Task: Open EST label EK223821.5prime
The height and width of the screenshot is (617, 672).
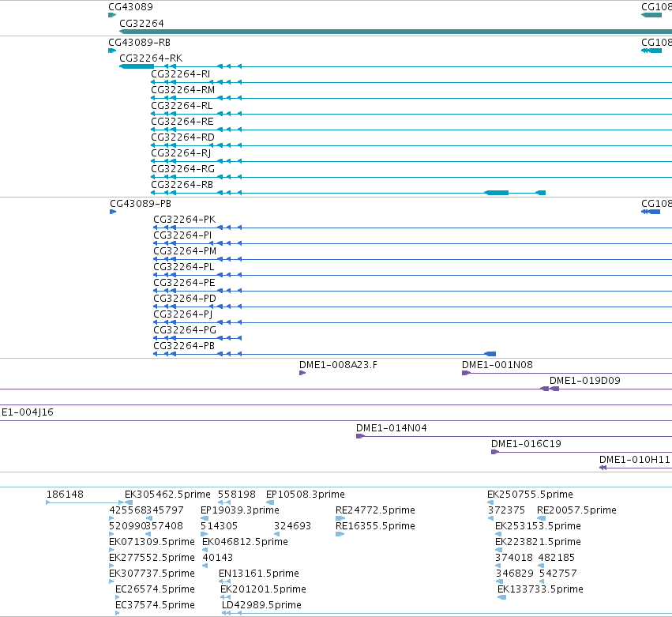Action: pyautogui.click(x=538, y=542)
